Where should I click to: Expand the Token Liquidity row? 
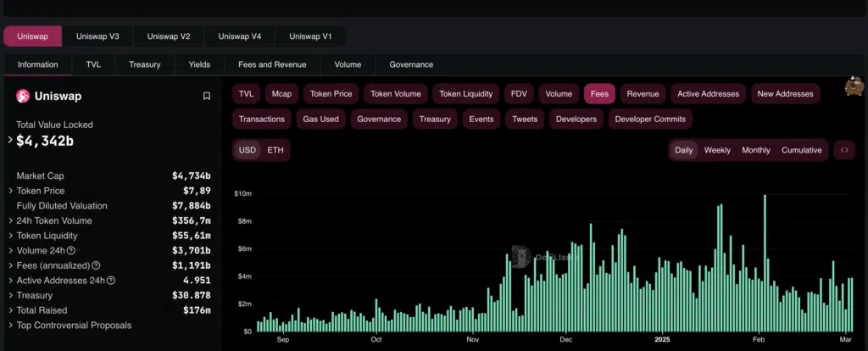(x=10, y=236)
